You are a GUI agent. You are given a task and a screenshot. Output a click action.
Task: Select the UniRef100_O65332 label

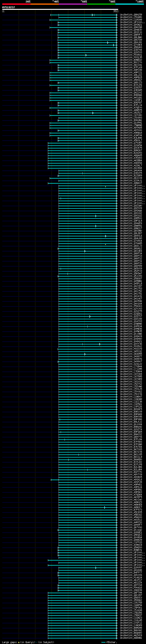pyautogui.click(x=131, y=352)
